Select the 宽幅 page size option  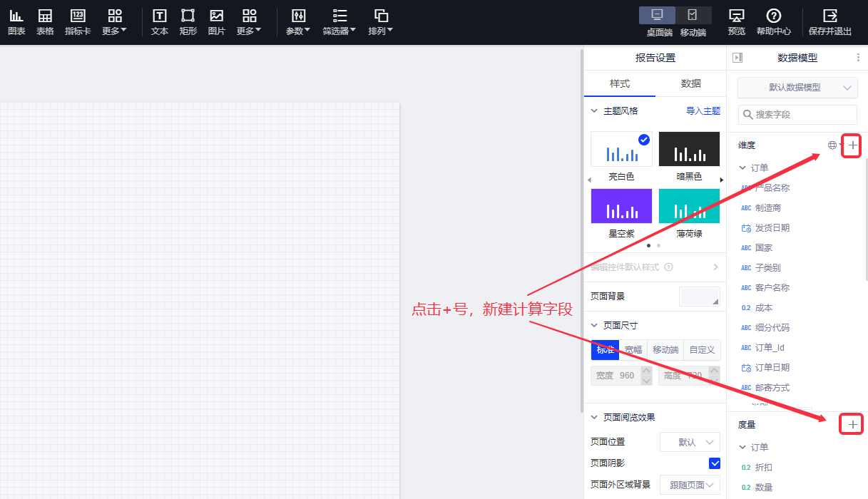click(633, 350)
